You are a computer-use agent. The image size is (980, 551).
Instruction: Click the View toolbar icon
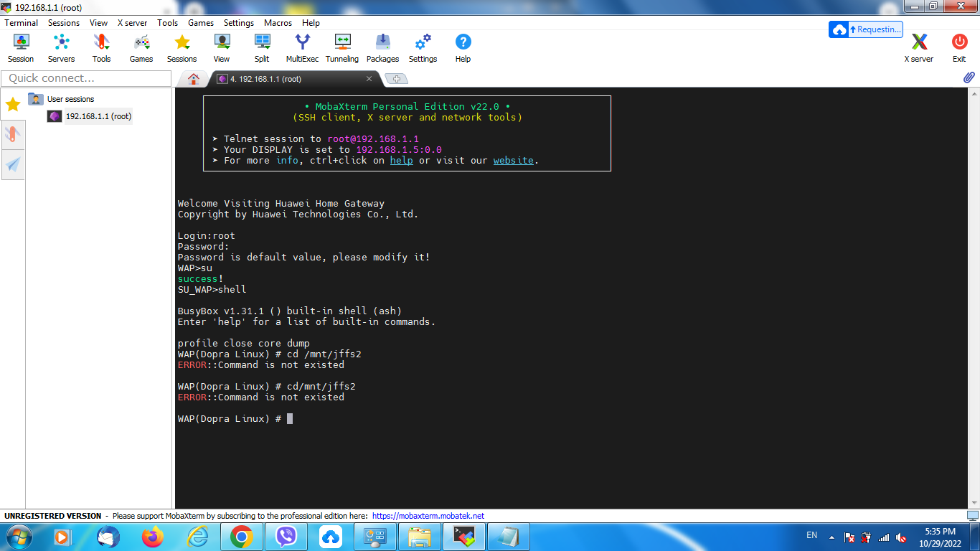coord(222,48)
